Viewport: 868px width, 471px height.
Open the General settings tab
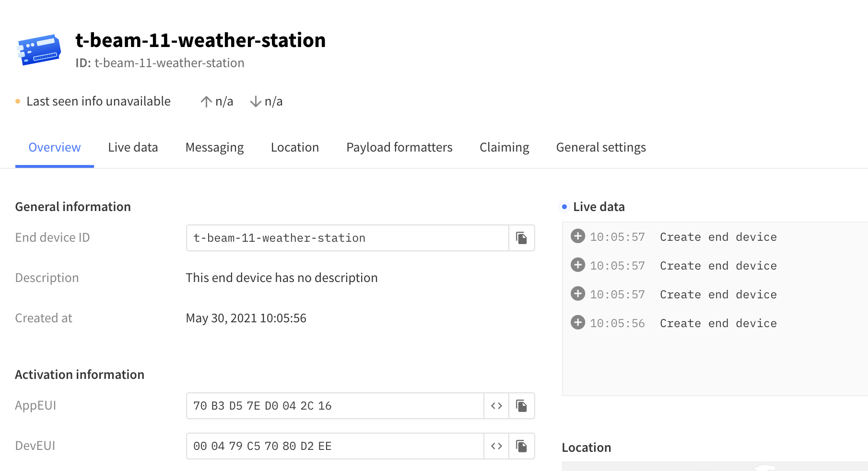[600, 148]
